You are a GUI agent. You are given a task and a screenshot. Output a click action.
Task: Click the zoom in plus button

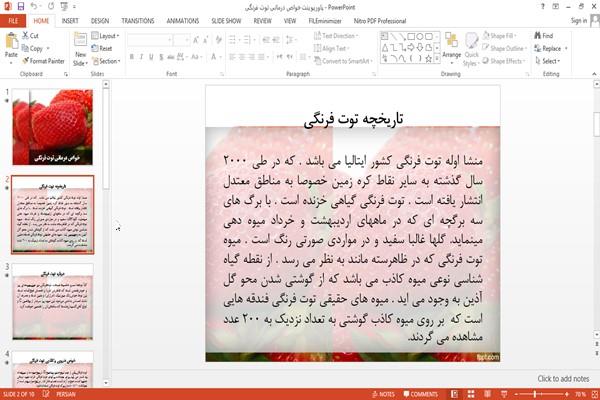tap(567, 394)
